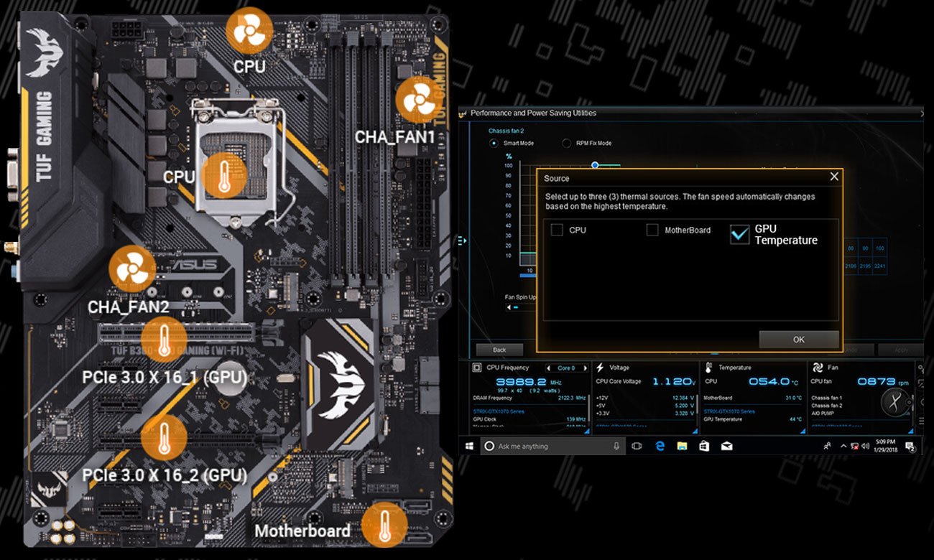Click the CPU thermometer sensor icon

pyautogui.click(x=223, y=174)
